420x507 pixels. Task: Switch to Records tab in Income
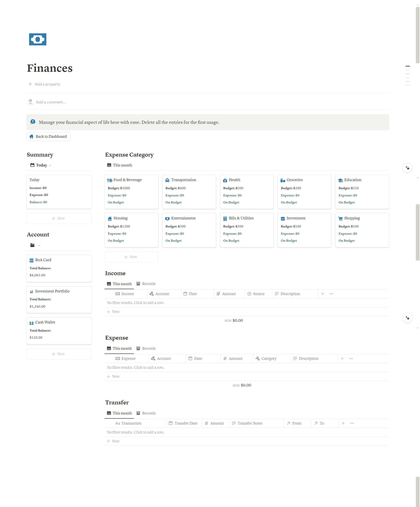click(146, 284)
